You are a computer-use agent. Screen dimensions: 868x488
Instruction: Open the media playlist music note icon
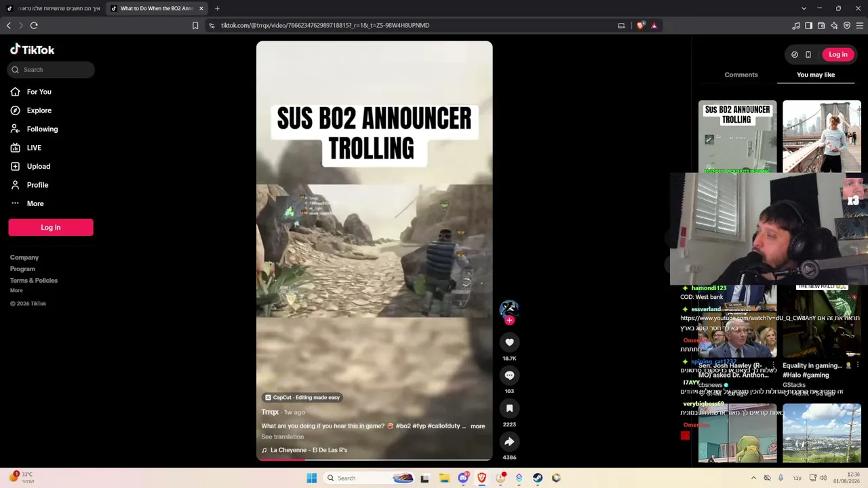pos(796,26)
